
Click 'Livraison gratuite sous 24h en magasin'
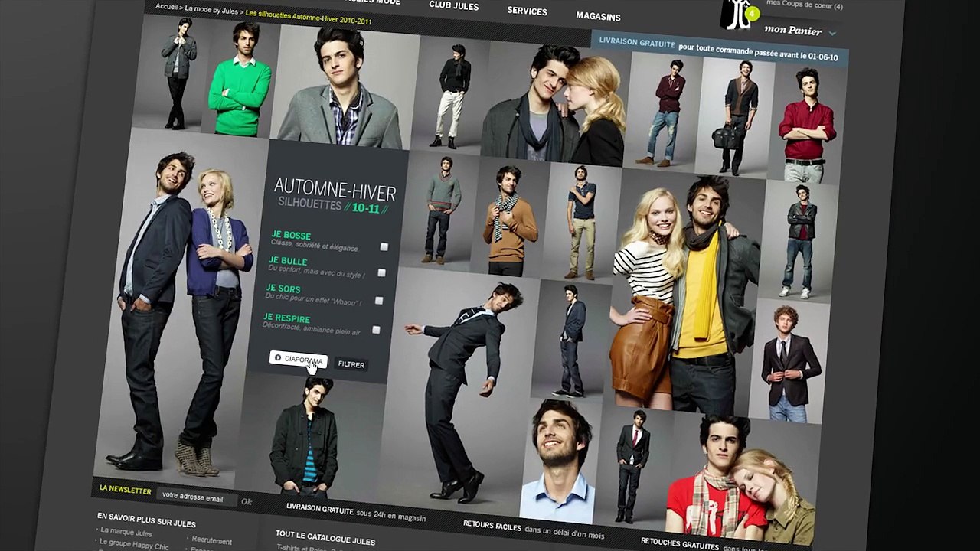[355, 513]
